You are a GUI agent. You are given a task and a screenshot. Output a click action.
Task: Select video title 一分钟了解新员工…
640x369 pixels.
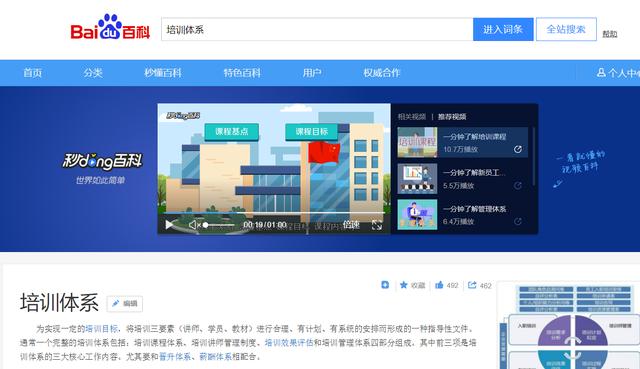[x=474, y=173]
